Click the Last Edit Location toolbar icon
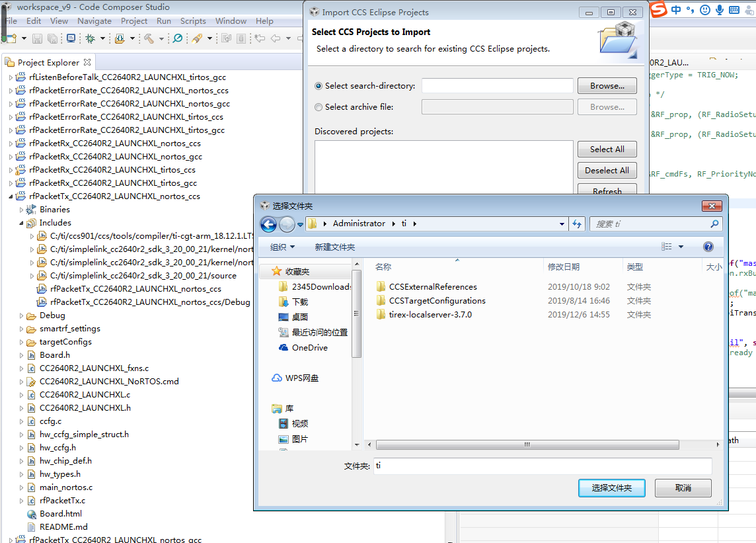 point(260,38)
